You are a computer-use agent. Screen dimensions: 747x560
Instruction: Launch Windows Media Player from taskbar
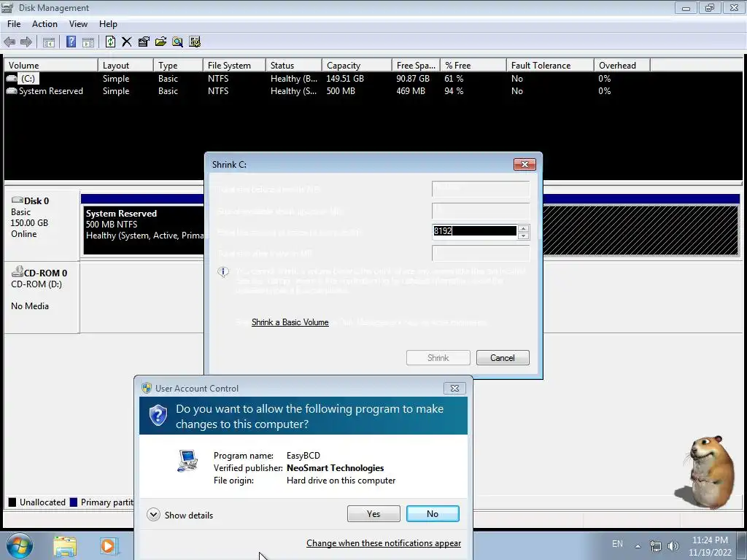point(108,545)
